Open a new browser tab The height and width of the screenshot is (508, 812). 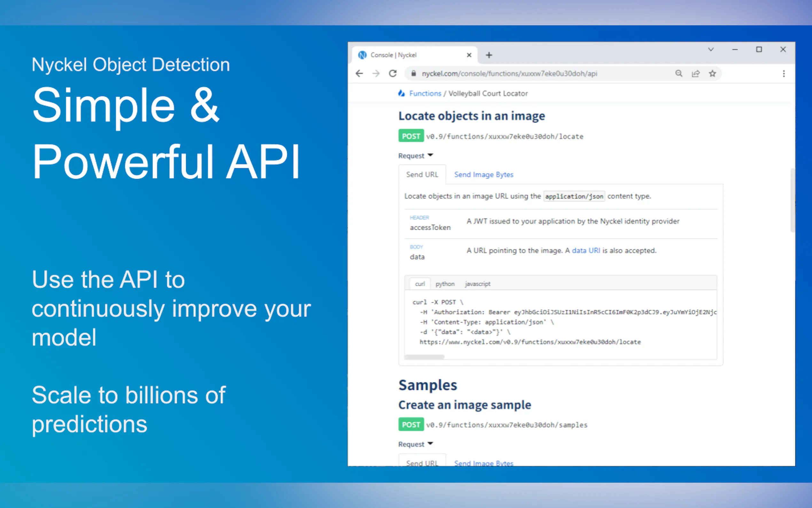[489, 55]
